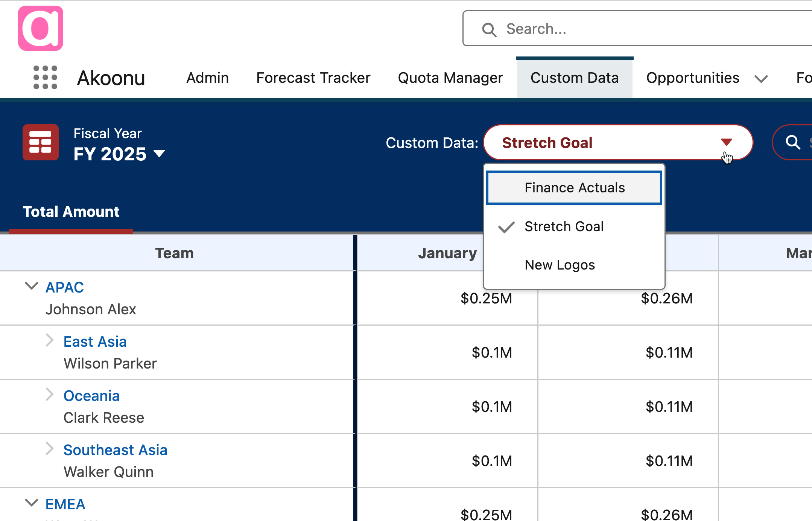Click the Wilson Parker owner name

tap(110, 363)
